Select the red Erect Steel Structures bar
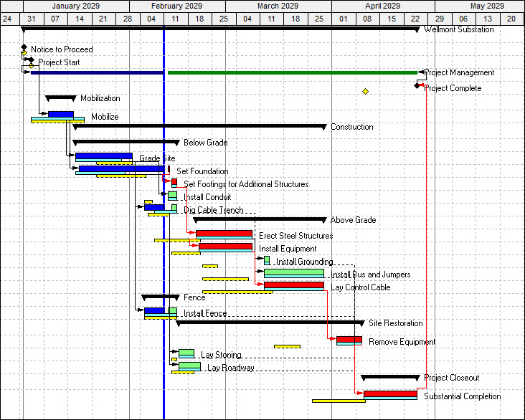Viewport: 525px width, 420px height. (x=224, y=233)
